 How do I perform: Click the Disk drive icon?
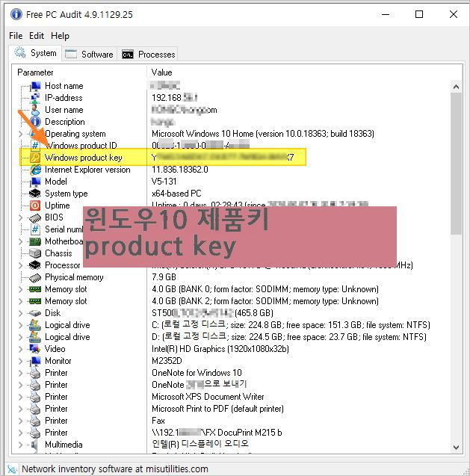pyautogui.click(x=34, y=313)
